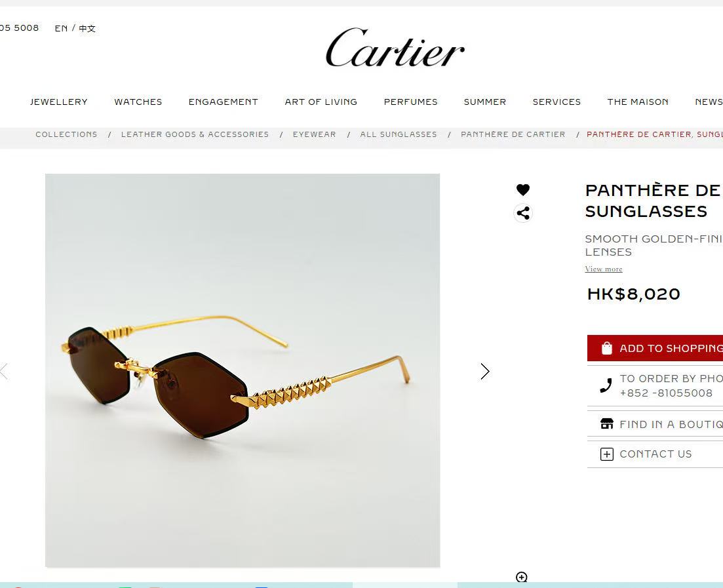Click the share icon
This screenshot has width=723, height=588.
[523, 213]
